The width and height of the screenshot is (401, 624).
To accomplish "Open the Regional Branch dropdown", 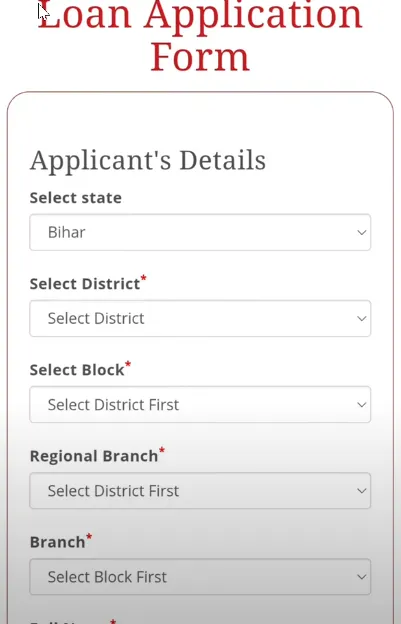I will click(200, 491).
